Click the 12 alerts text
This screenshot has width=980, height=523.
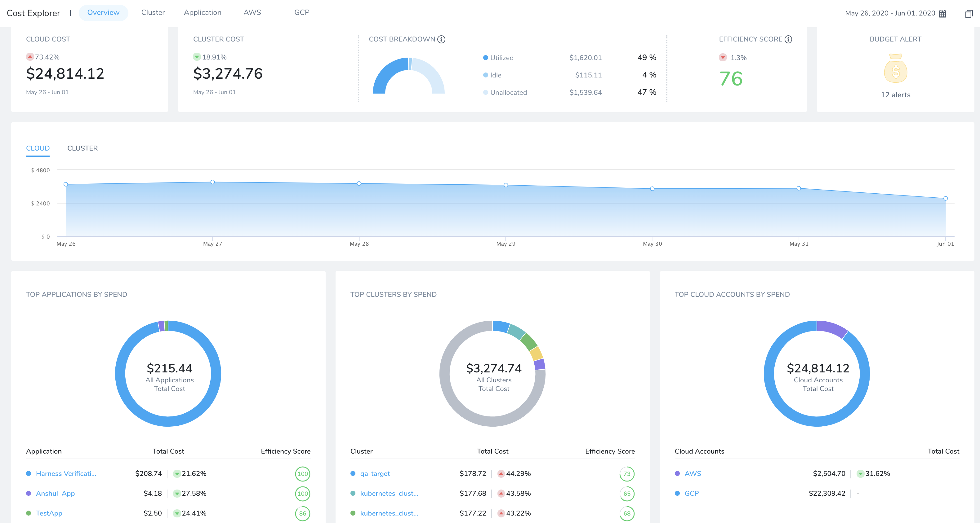[x=896, y=94]
